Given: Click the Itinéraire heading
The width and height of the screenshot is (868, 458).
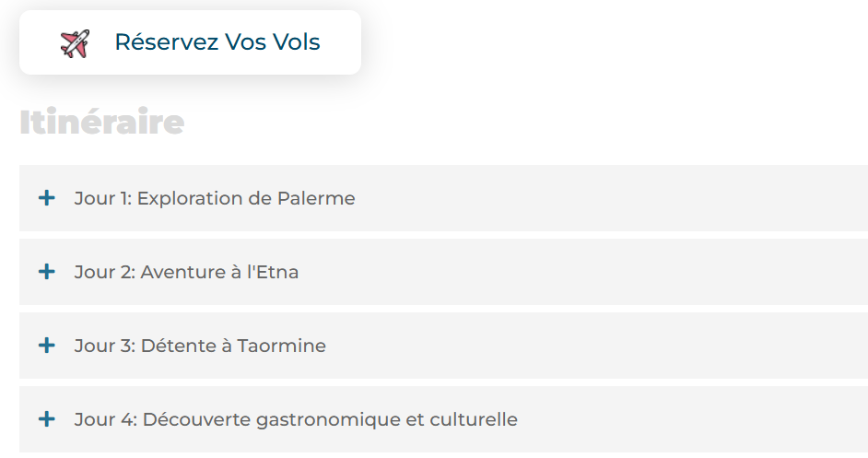Looking at the screenshot, I should click(x=101, y=123).
